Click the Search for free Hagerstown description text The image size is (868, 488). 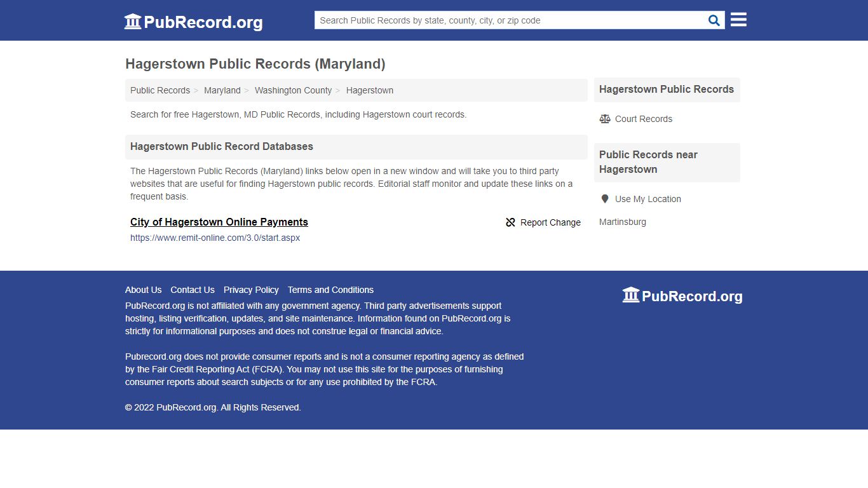[298, 114]
